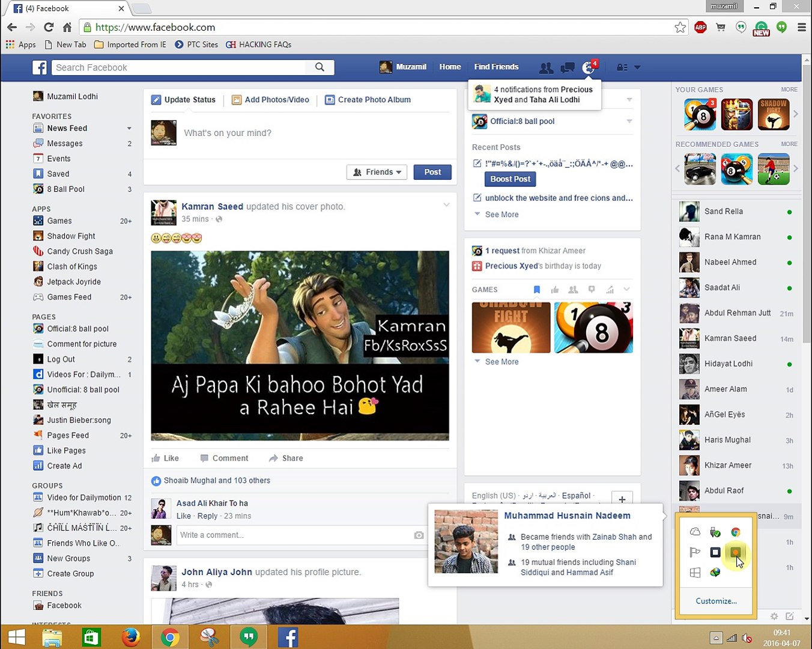Like Kamran Saeed's cover photo post
Image resolution: width=812 pixels, height=649 pixels.
click(x=165, y=458)
